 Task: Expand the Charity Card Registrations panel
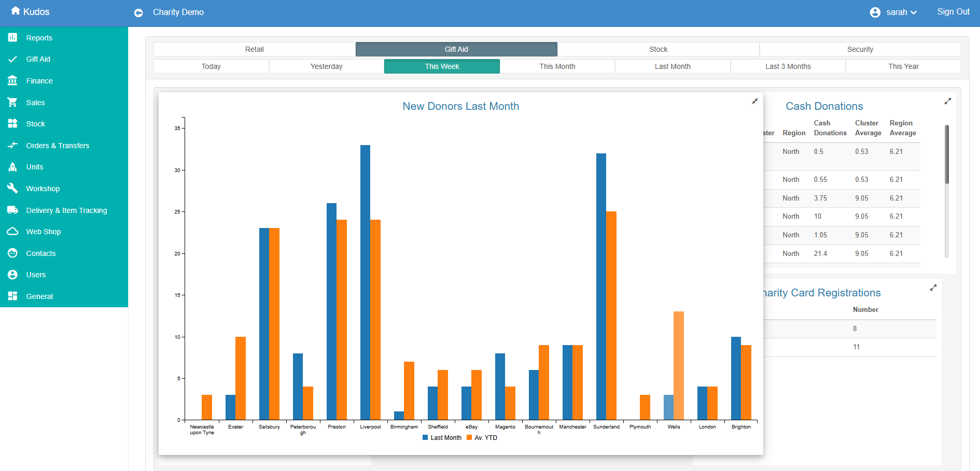tap(933, 288)
